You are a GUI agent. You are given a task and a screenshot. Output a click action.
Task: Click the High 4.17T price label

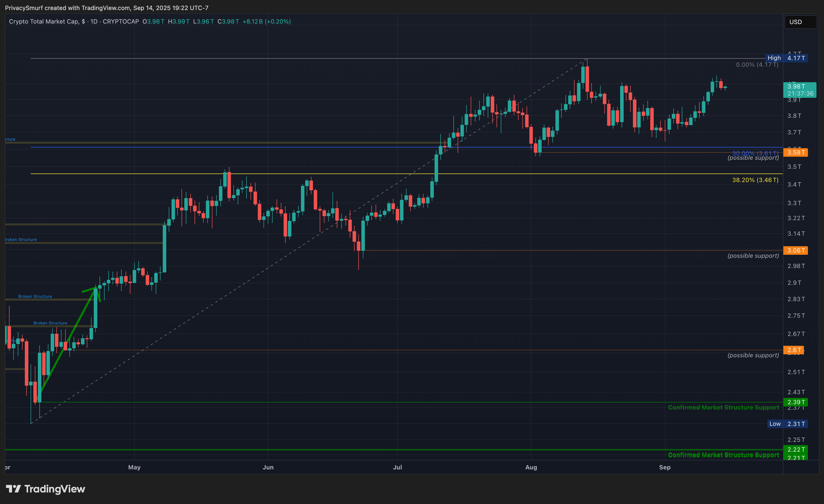786,58
